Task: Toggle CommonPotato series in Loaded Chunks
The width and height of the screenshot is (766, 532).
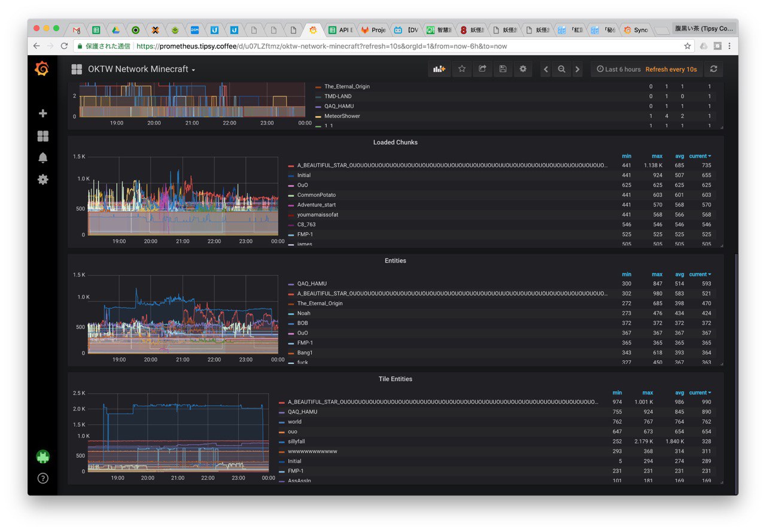Action: (x=317, y=195)
